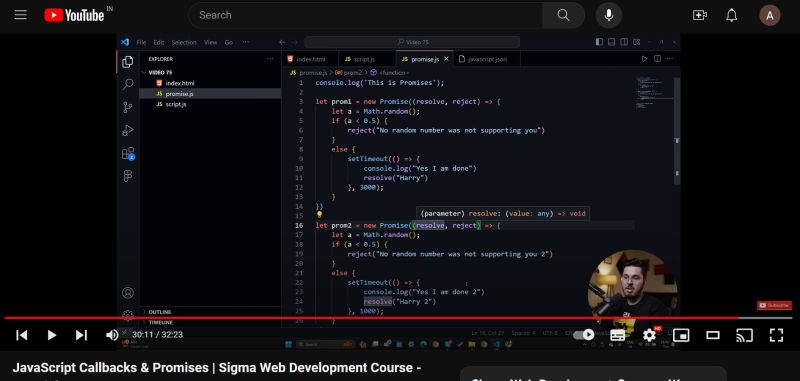The image size is (800, 381).
Task: Open Accounts icon in VS Code
Action: [x=128, y=293]
